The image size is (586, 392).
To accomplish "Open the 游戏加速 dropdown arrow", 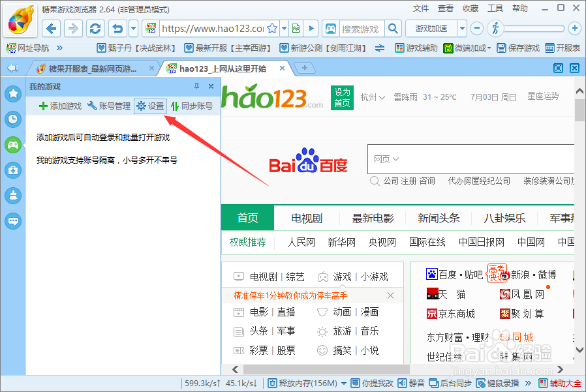I will coord(462,29).
